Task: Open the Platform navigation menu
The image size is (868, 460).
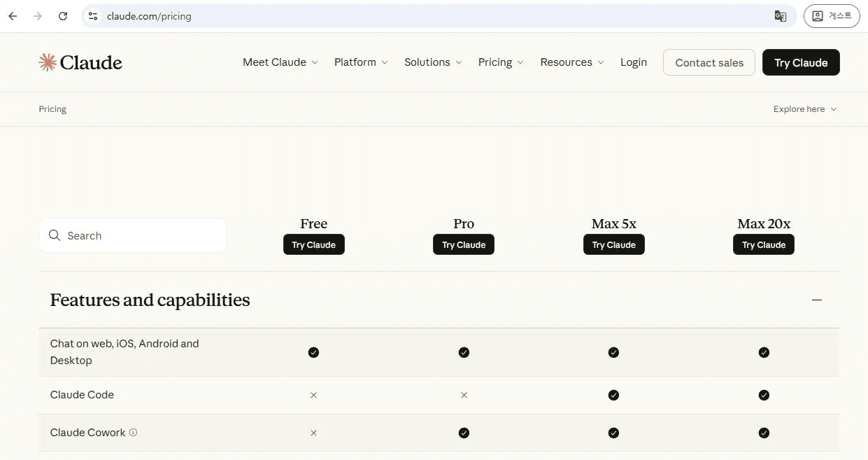Action: click(x=360, y=62)
